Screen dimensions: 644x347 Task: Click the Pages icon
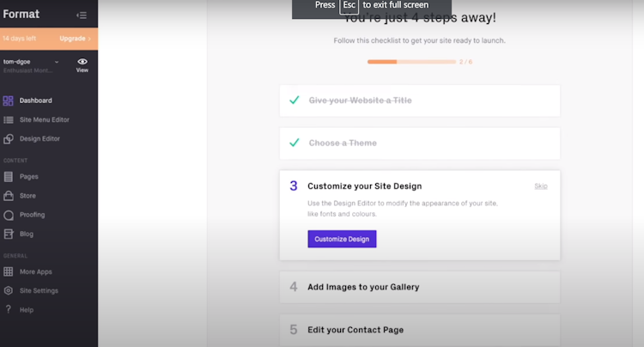tap(9, 177)
